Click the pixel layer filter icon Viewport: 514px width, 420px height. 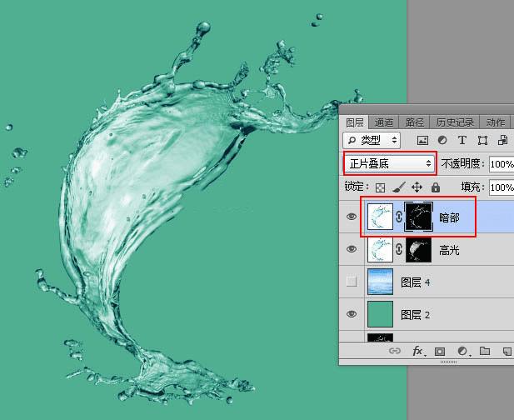point(422,140)
